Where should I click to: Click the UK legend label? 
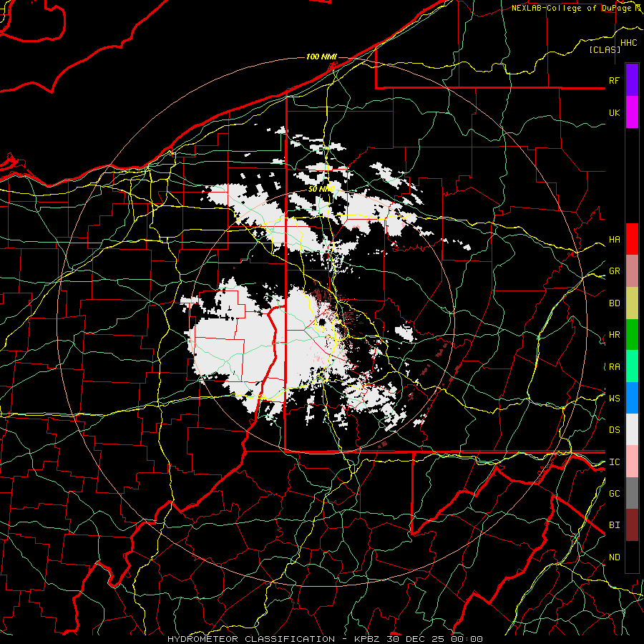(x=614, y=112)
